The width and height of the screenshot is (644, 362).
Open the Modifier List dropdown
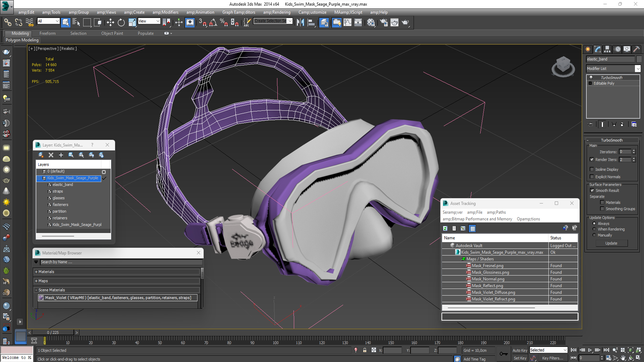click(638, 68)
